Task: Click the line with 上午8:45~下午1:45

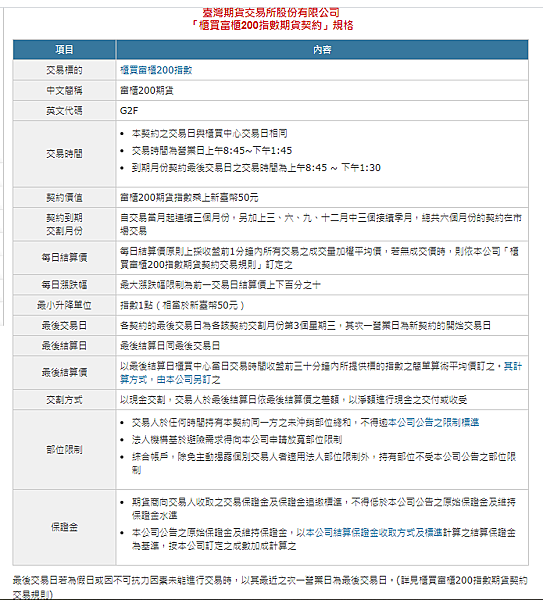Action: coord(212,150)
